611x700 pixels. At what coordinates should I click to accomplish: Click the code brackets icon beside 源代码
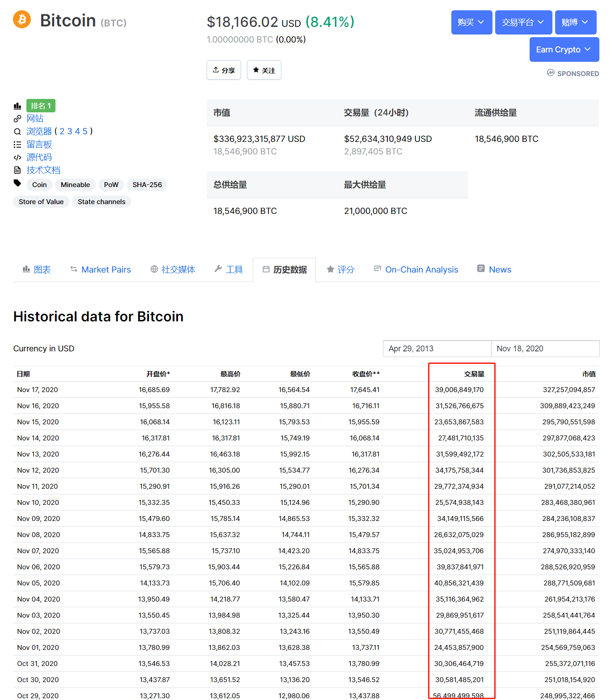click(x=17, y=158)
